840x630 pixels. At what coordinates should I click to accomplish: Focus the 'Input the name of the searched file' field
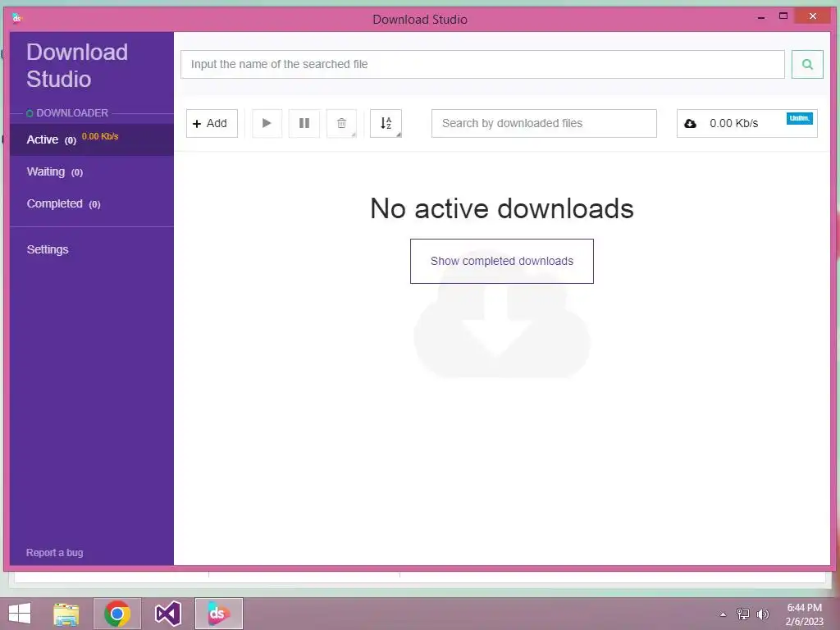(482, 64)
